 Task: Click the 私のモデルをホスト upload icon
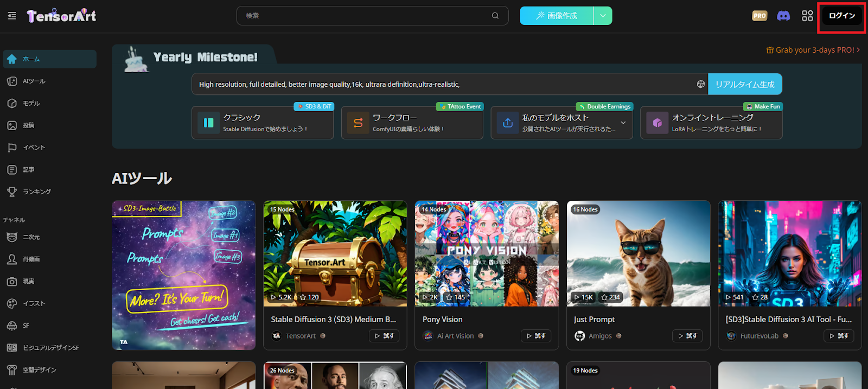click(x=508, y=123)
